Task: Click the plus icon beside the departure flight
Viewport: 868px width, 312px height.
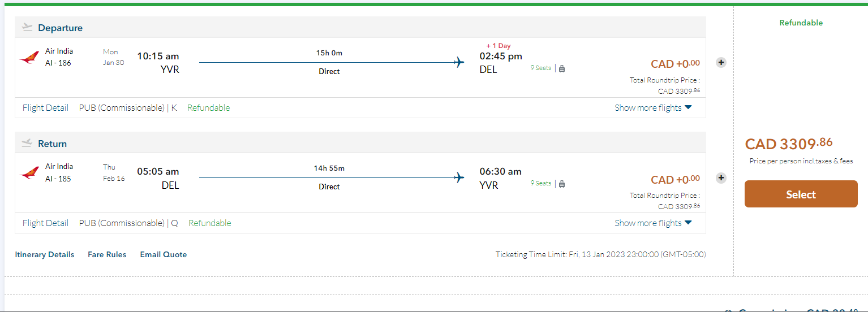Action: pos(721,63)
